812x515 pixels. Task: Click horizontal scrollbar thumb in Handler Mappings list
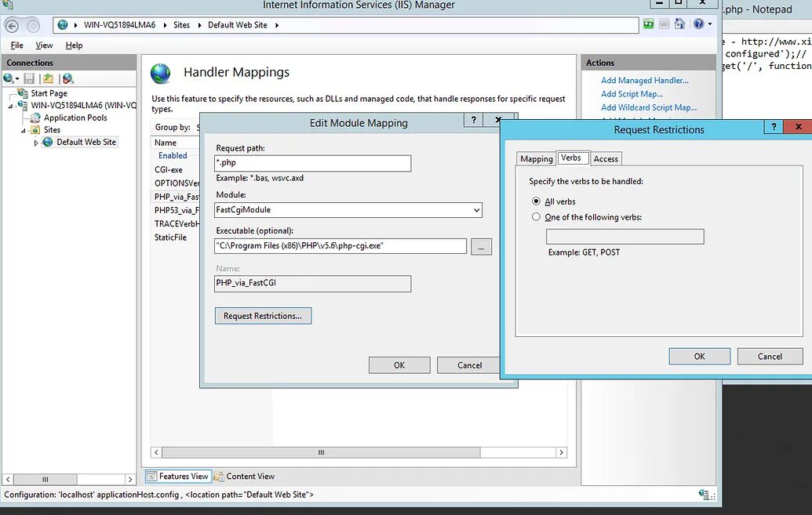coord(321,452)
